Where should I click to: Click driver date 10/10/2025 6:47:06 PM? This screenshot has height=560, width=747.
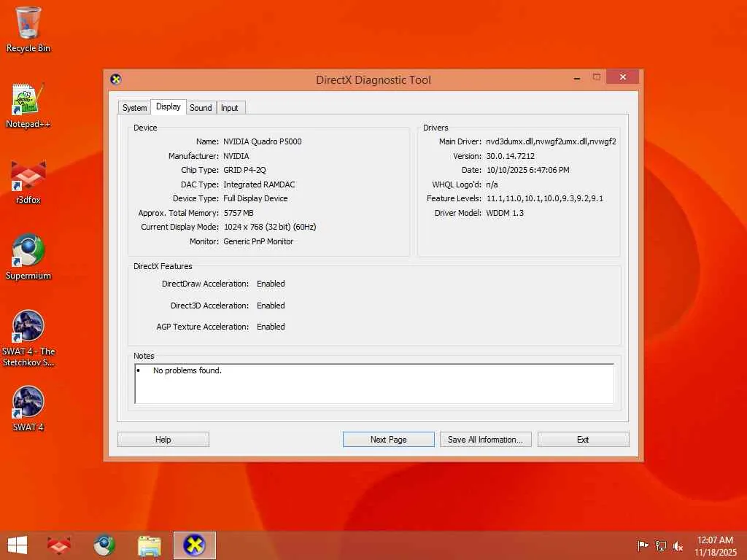tap(528, 170)
